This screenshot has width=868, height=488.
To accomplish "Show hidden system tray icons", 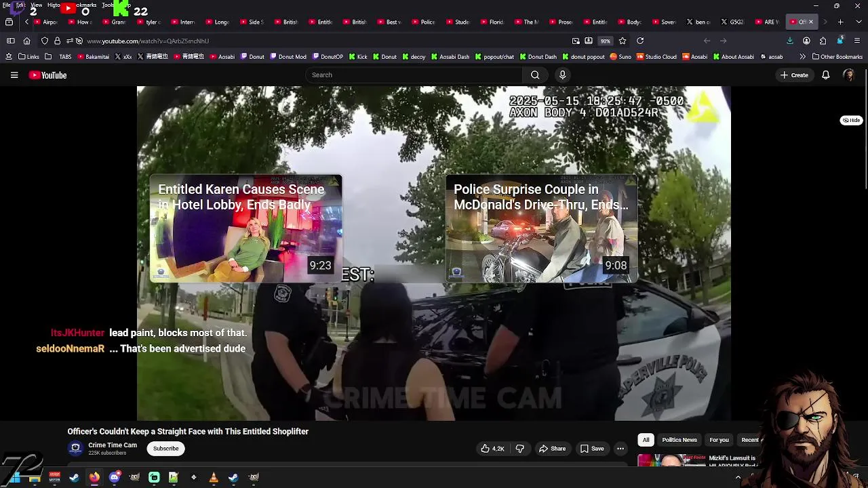I will (x=738, y=477).
